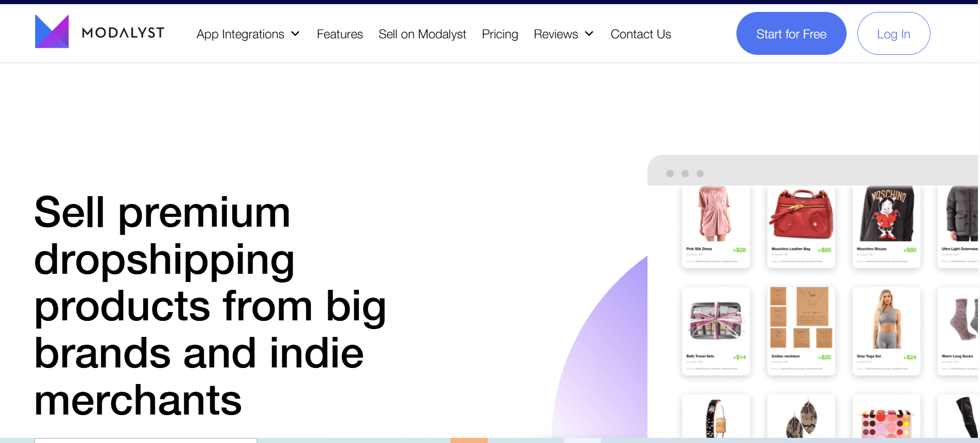The width and height of the screenshot is (980, 443).
Task: Click the +$50 price on Moschino Leather Bag
Action: tap(825, 250)
